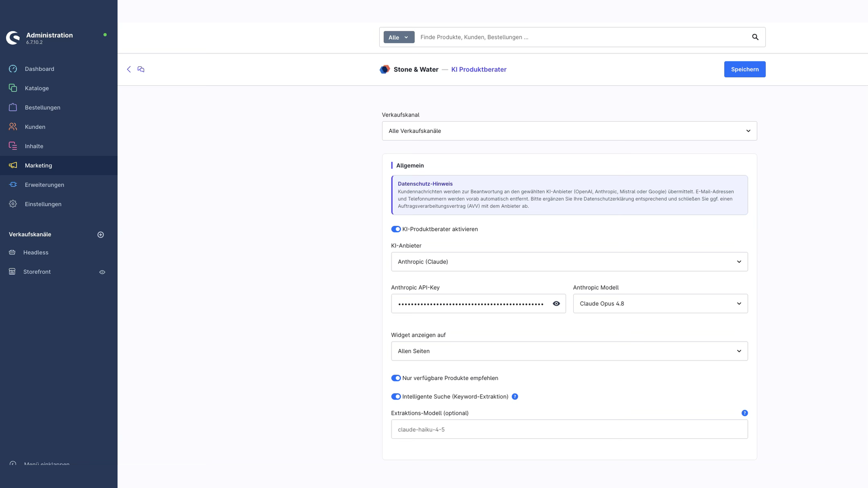Add a new Verkaufskanal with plus icon

[101, 235]
